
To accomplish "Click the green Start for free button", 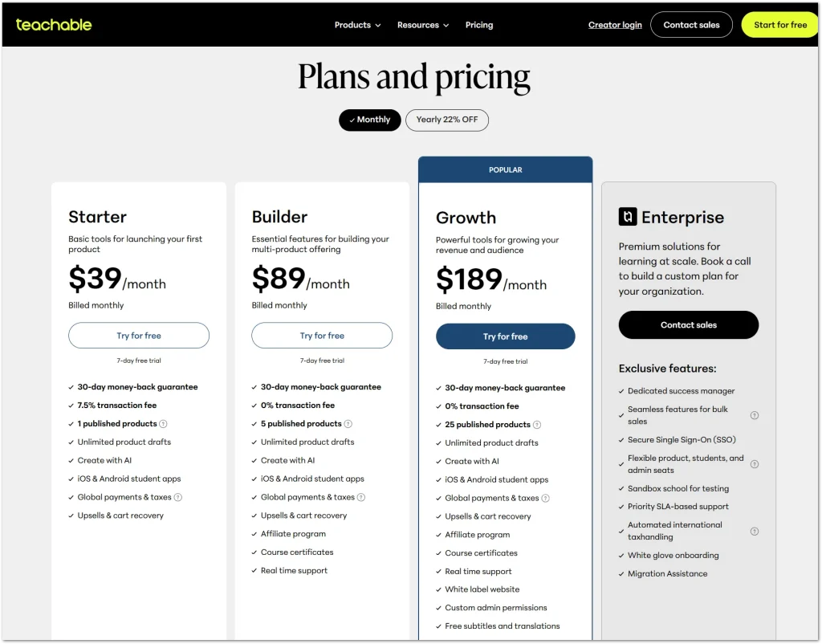I will pyautogui.click(x=779, y=25).
